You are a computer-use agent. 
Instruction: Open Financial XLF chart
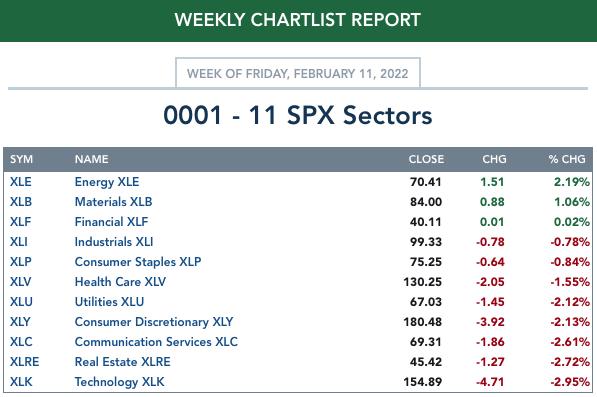tap(111, 222)
